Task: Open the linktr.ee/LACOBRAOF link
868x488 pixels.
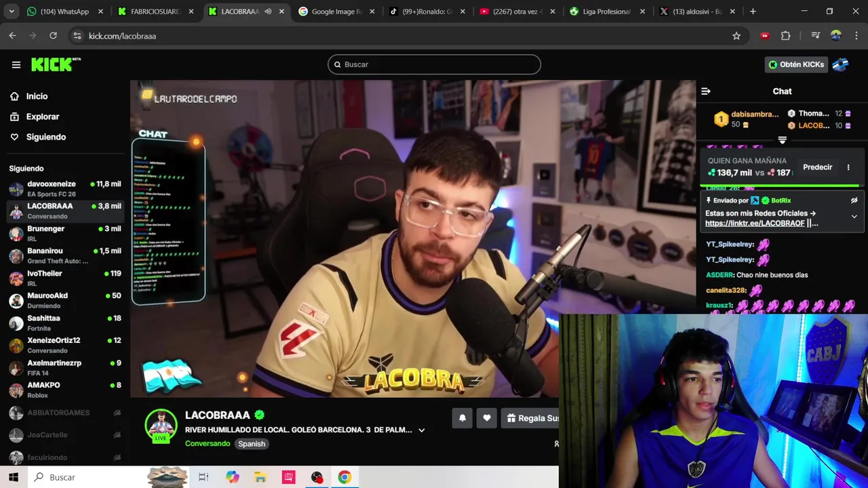Action: pos(755,223)
